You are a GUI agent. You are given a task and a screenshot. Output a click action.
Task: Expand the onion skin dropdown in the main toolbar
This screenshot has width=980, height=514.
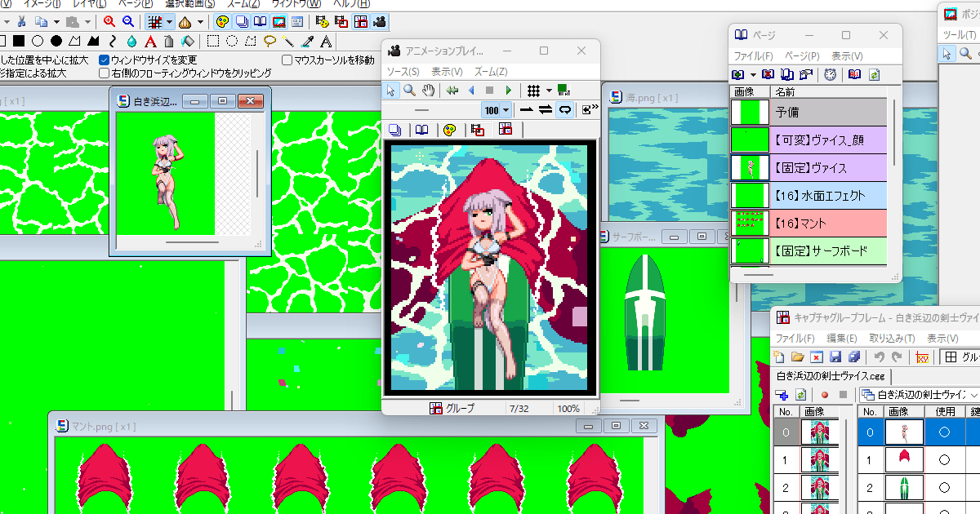click(202, 22)
